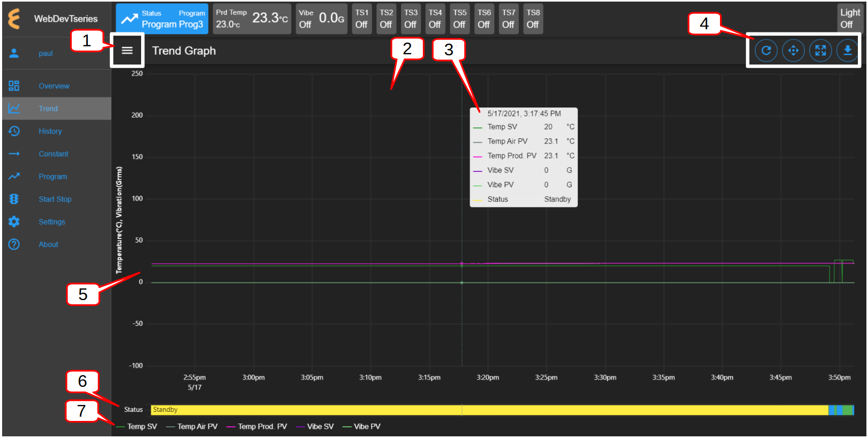This screenshot has width=868, height=439.
Task: Toggle Temp SV legend series
Action: [136, 426]
